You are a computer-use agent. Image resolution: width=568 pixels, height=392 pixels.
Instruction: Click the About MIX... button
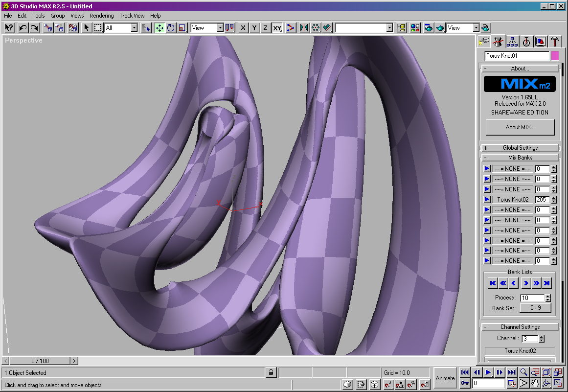tap(520, 127)
